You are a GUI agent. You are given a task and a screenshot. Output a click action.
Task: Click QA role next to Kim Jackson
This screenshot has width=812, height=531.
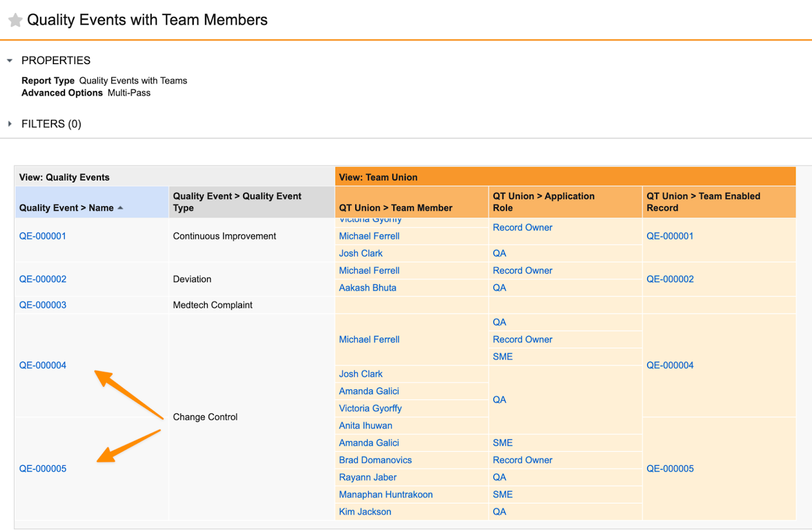point(499,512)
